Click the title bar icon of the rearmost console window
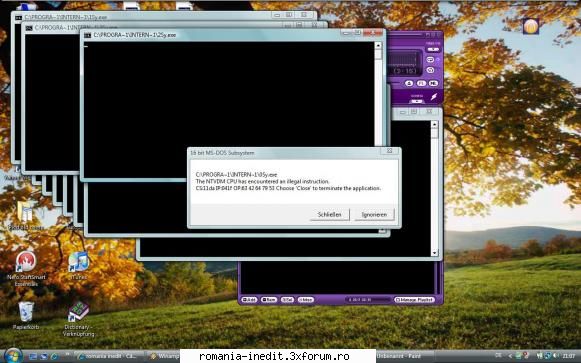 pos(19,17)
